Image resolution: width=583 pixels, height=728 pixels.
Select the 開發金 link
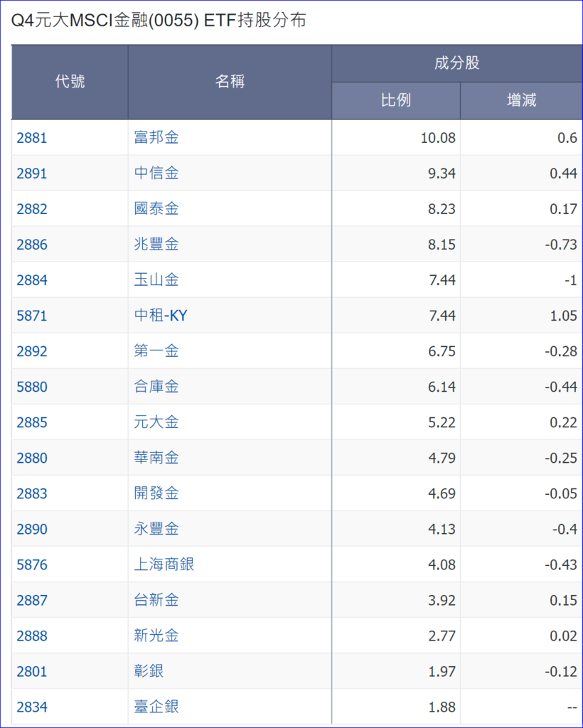click(x=156, y=493)
